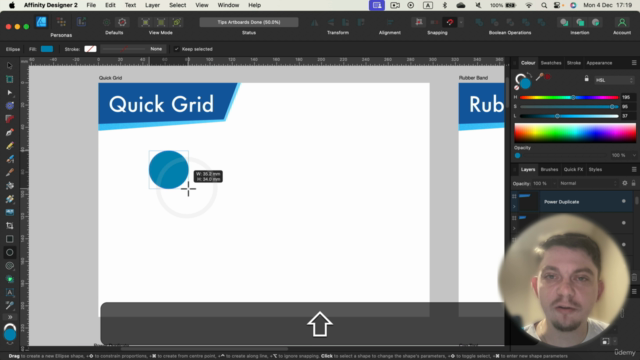Open the colour Opacity percentage dropdown

634,156
